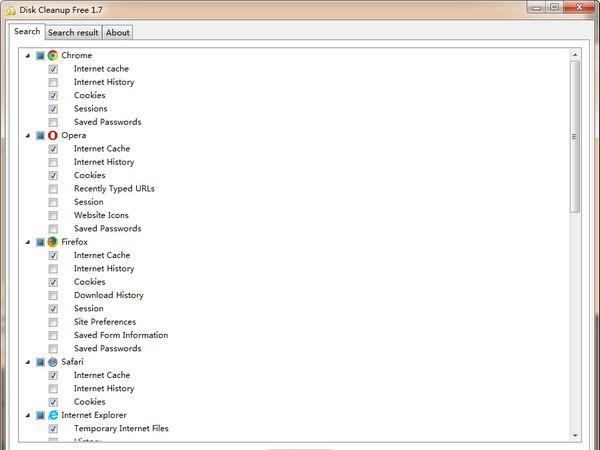Toggle the Opera group checkbox
Viewport: 600px width, 450px height.
(40, 136)
